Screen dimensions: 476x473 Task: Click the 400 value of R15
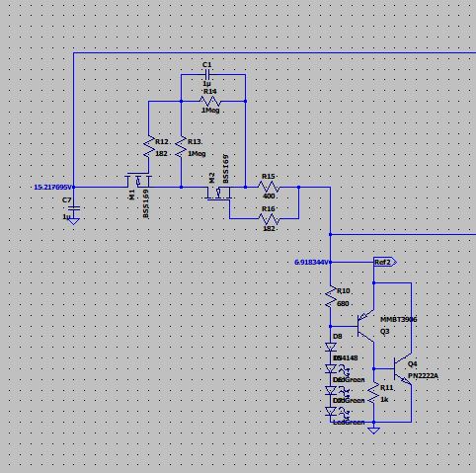(x=269, y=196)
